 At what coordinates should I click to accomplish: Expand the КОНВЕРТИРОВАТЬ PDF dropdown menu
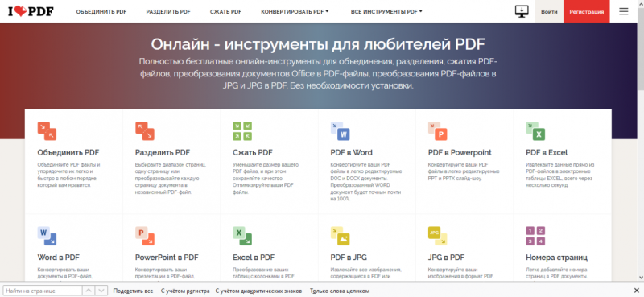[x=295, y=12]
